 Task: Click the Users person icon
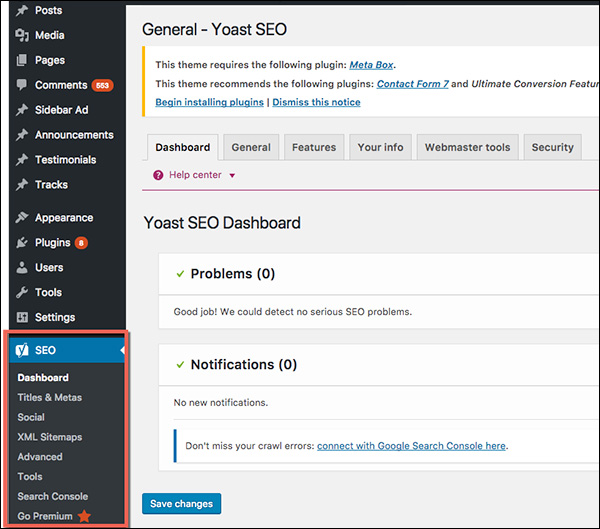click(x=22, y=268)
